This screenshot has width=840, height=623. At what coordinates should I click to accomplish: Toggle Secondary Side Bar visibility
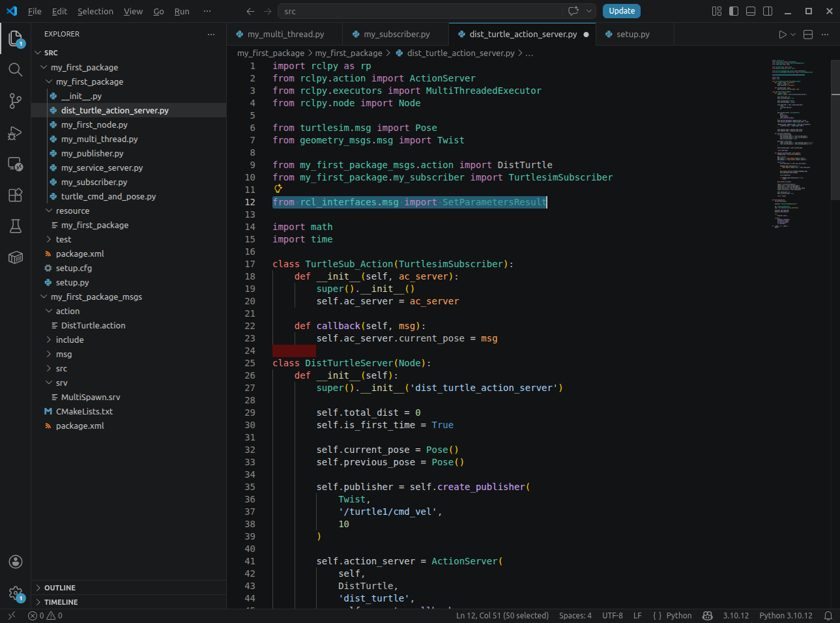[768, 11]
